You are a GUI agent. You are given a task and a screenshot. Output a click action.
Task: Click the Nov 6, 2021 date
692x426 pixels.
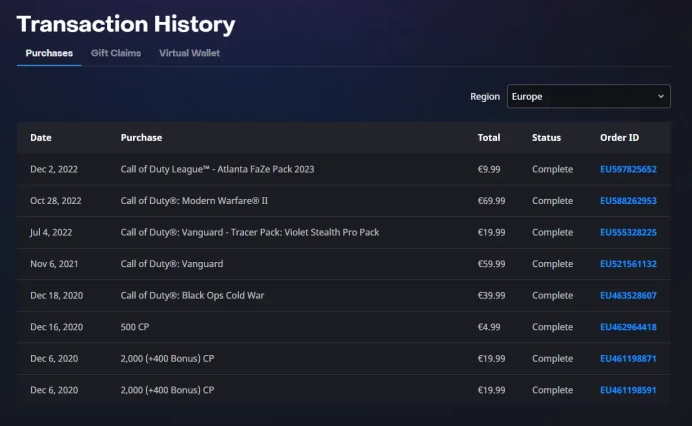tap(54, 264)
